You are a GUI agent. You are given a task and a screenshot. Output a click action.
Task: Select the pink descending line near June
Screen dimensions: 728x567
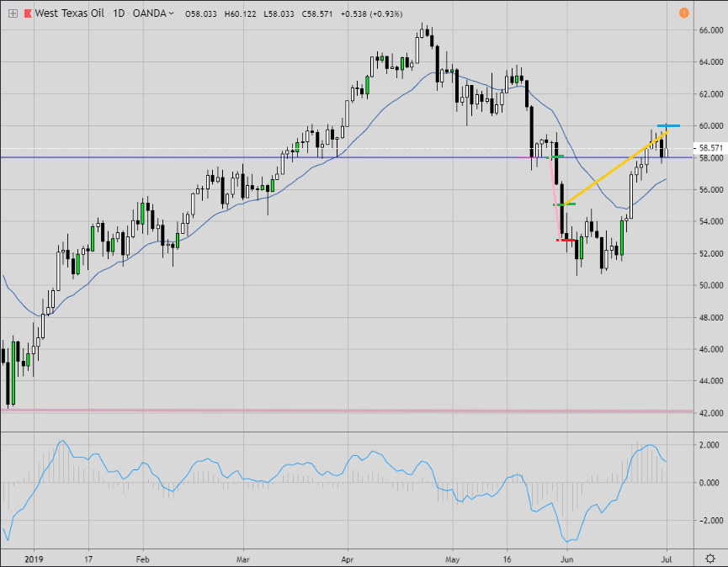[556, 199]
